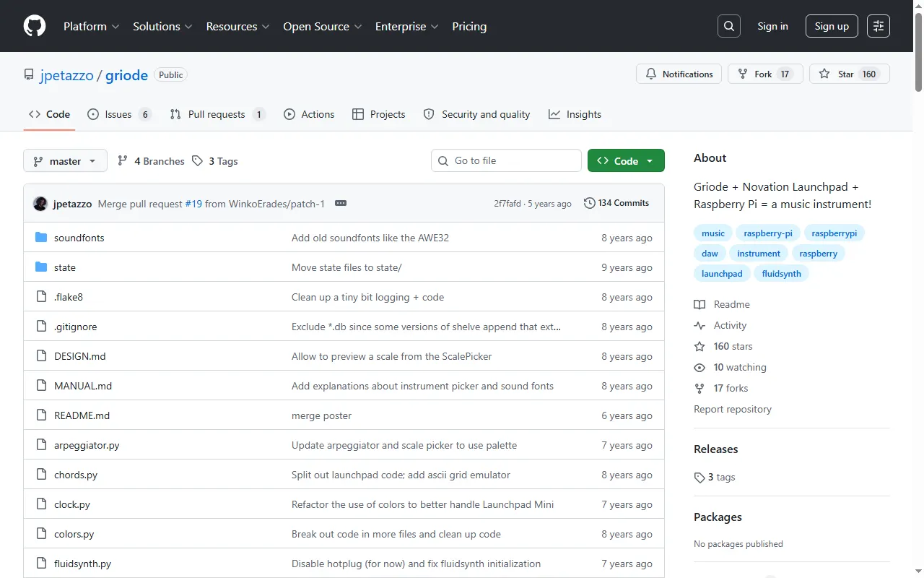Select the daw topic tag
Screen dimensions: 924x578
(x=710, y=254)
